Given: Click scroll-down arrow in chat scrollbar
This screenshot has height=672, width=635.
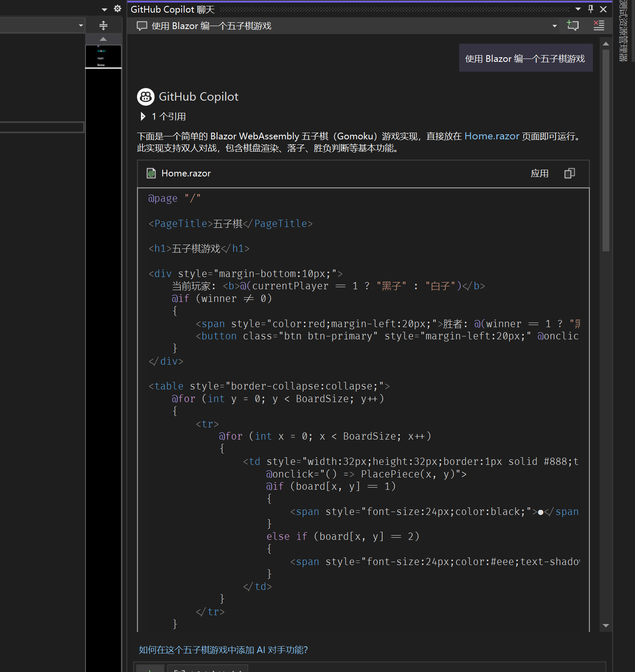Looking at the screenshot, I should click(606, 626).
